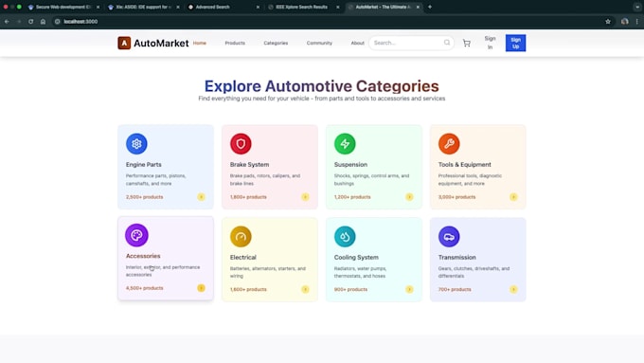This screenshot has width=644, height=363.
Task: Open the Home nav link
Action: click(x=200, y=43)
